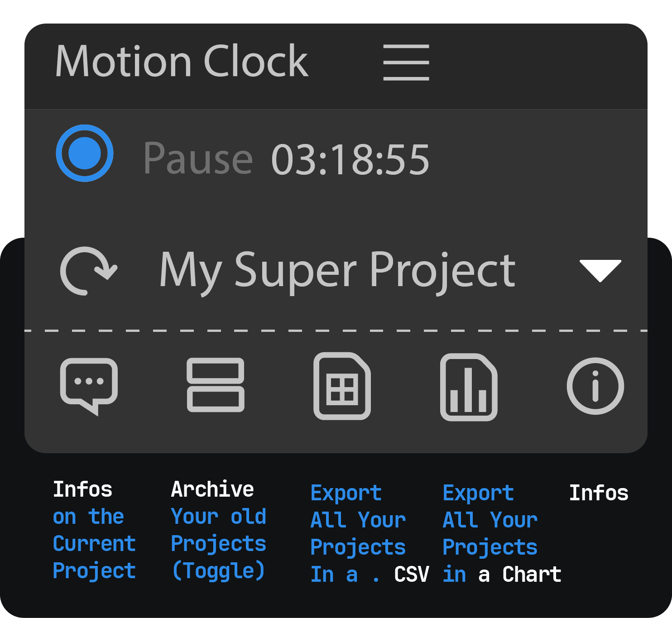Screen dimensions: 672x618
Task: Open the speech bubble project infos icon
Action: (x=89, y=386)
